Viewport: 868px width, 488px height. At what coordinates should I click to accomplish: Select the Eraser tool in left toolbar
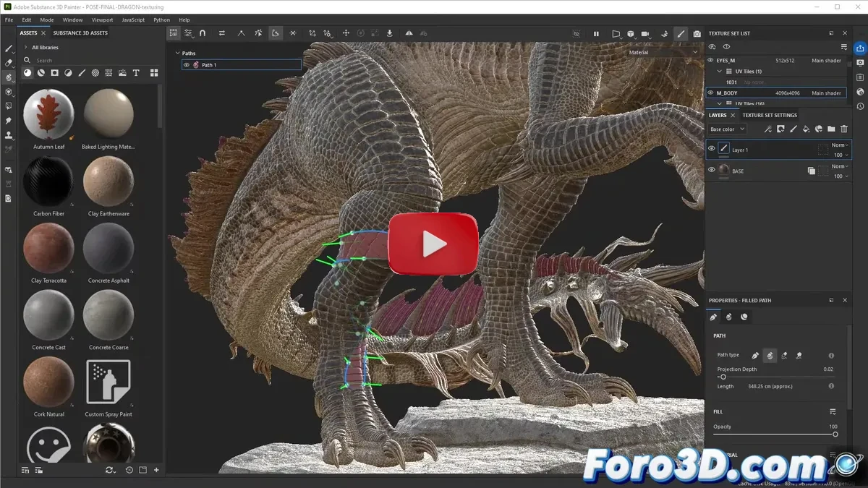click(x=9, y=63)
